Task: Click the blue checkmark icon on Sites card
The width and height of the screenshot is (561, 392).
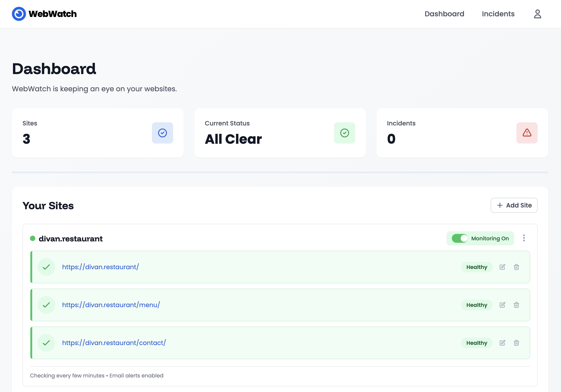Action: tap(162, 133)
